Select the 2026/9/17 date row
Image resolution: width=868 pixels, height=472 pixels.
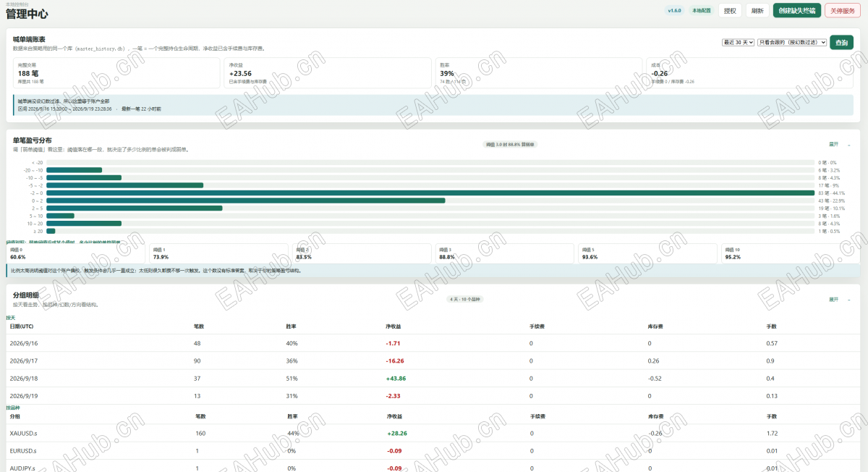[434, 361]
